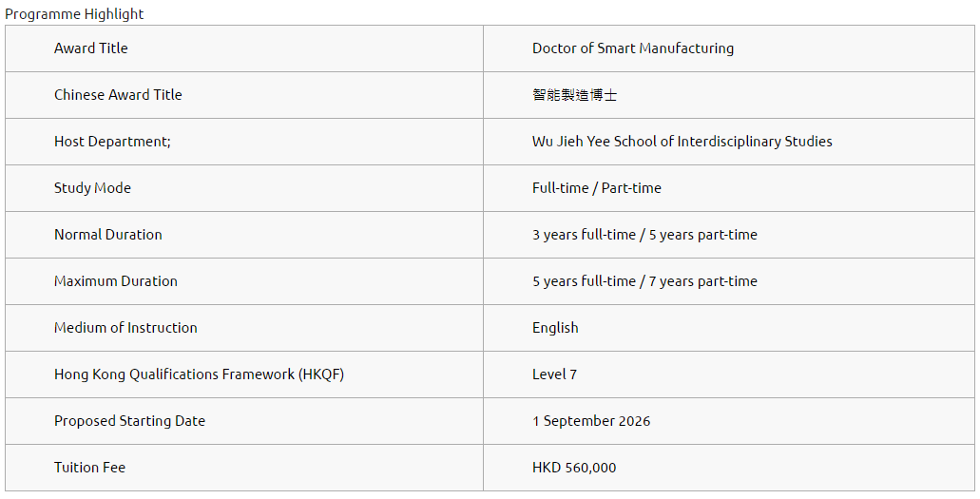
Task: Click the Host Department label
Action: [112, 142]
